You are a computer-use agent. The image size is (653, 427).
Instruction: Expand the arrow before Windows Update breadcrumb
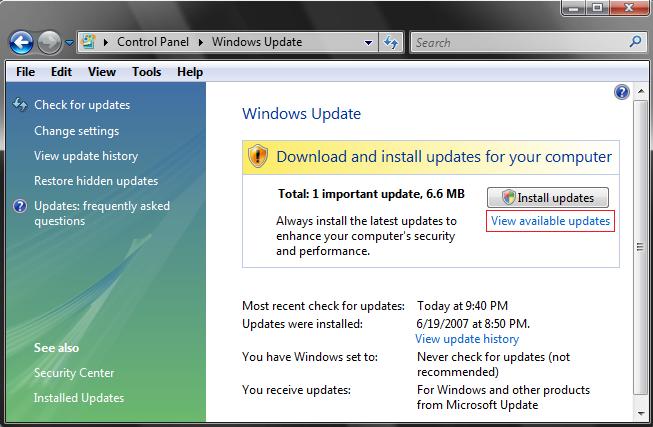click(x=201, y=42)
